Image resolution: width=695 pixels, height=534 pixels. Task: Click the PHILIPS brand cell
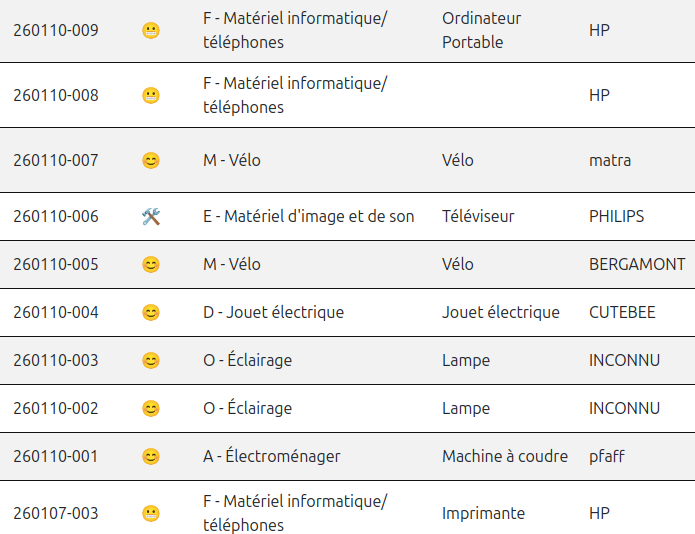[x=616, y=216]
